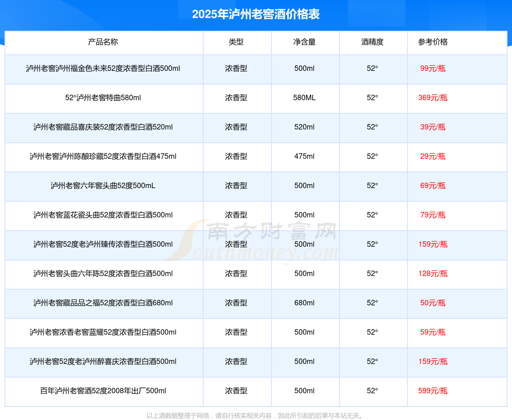The width and height of the screenshot is (512, 420).
Task: Select the 159元/瓶 price for 老泸州醉喜庆
Action: point(433,362)
